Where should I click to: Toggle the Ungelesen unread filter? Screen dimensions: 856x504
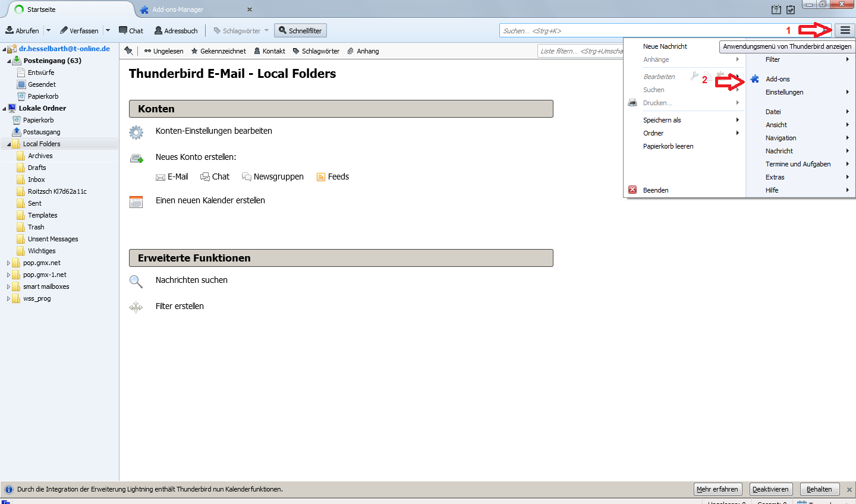click(163, 51)
